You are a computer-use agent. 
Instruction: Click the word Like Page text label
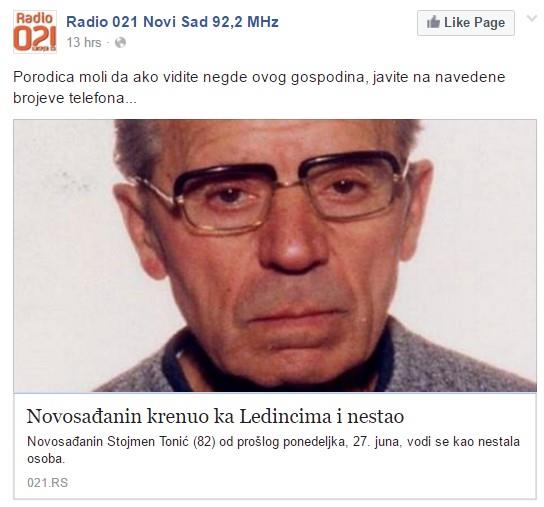pyautogui.click(x=474, y=23)
